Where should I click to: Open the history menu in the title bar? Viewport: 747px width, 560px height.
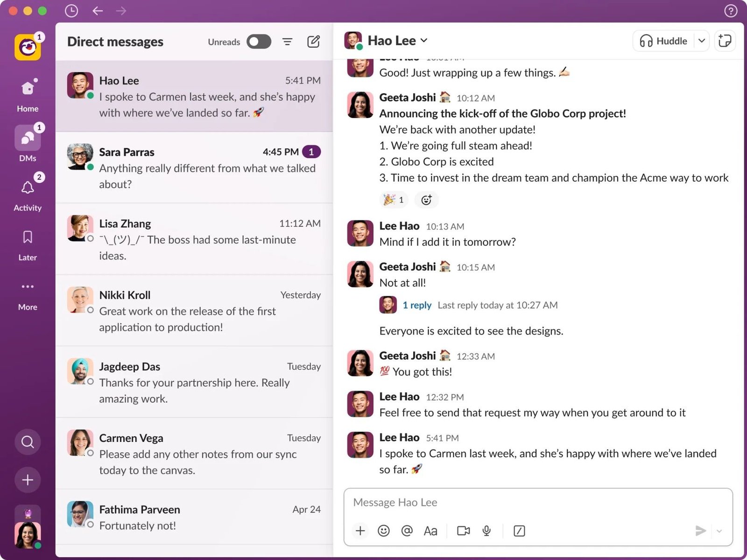click(71, 11)
